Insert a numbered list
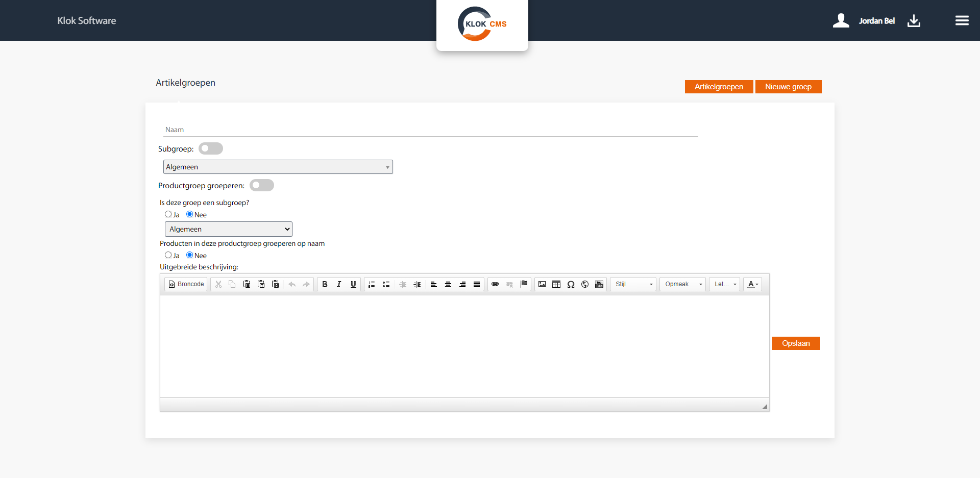 [372, 284]
